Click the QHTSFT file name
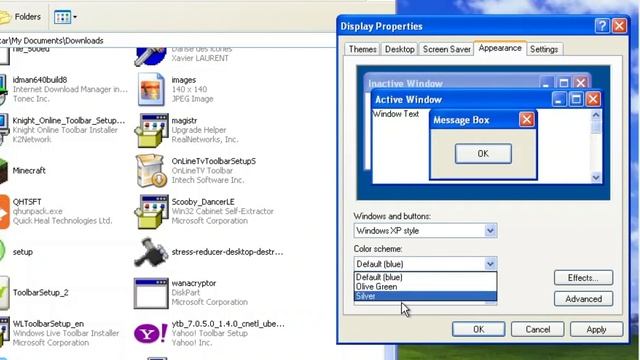This screenshot has height=360, width=640. (x=27, y=202)
